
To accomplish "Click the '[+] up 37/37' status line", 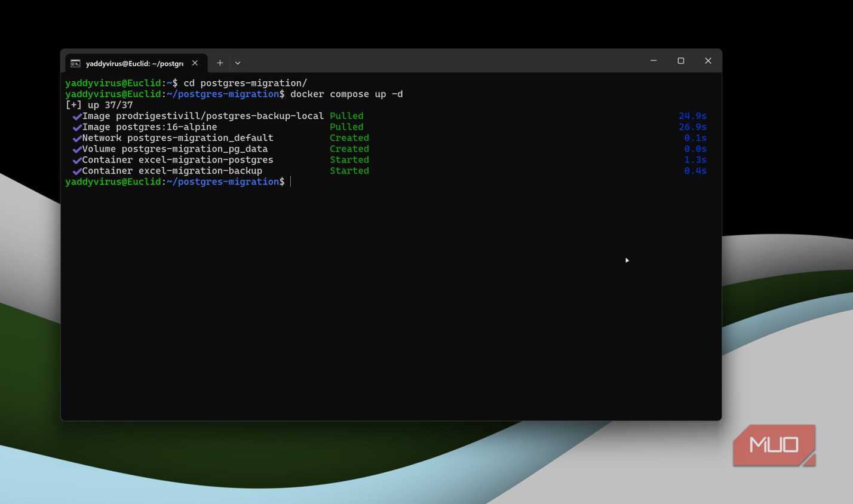I will pyautogui.click(x=99, y=105).
